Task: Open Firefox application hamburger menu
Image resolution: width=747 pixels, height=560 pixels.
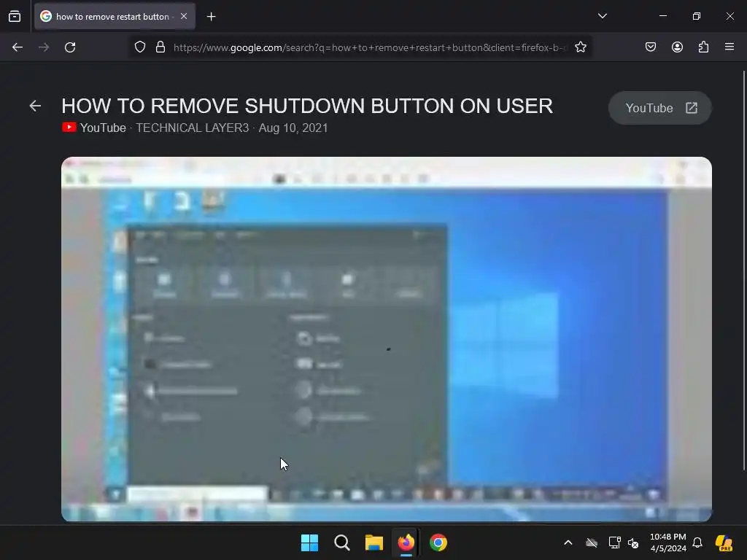Action: coord(729,47)
